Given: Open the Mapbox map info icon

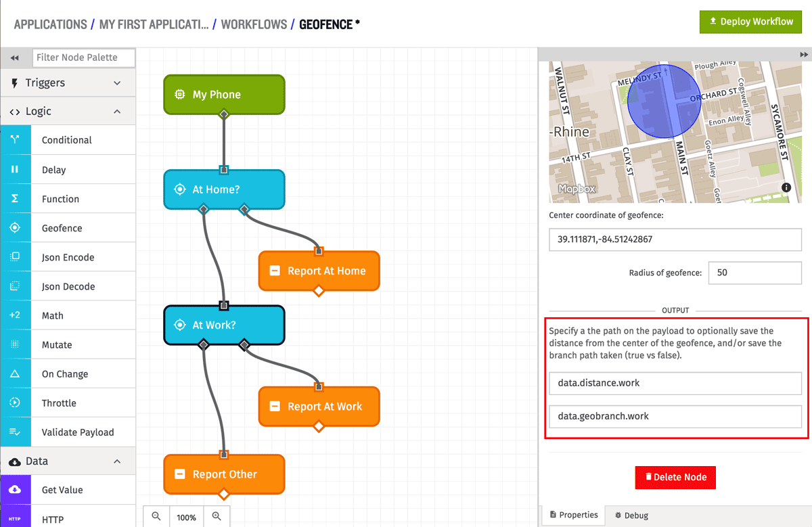Looking at the screenshot, I should 786,187.
